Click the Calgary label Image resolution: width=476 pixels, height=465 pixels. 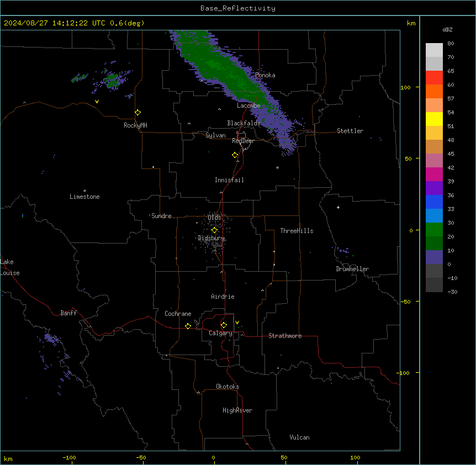[220, 333]
